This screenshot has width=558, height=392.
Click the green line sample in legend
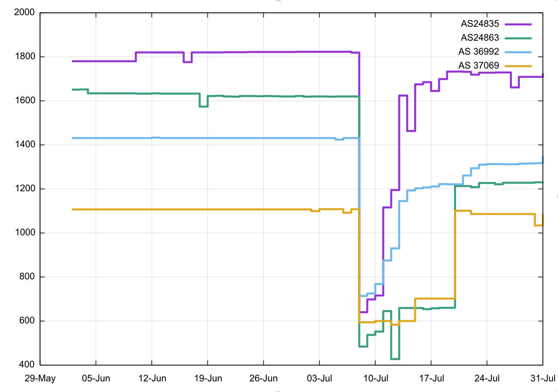518,38
